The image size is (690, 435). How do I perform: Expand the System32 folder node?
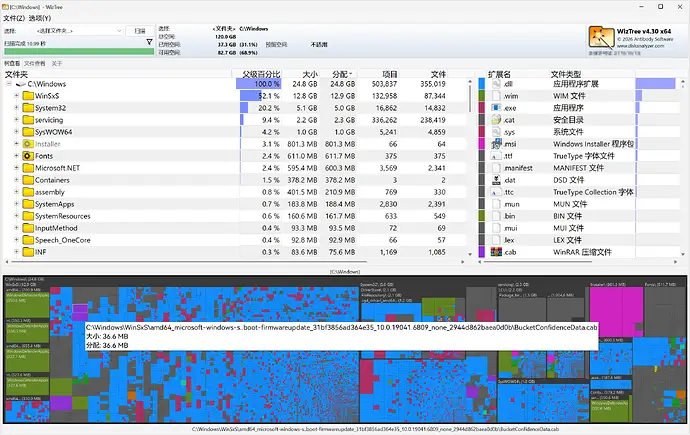coord(16,108)
